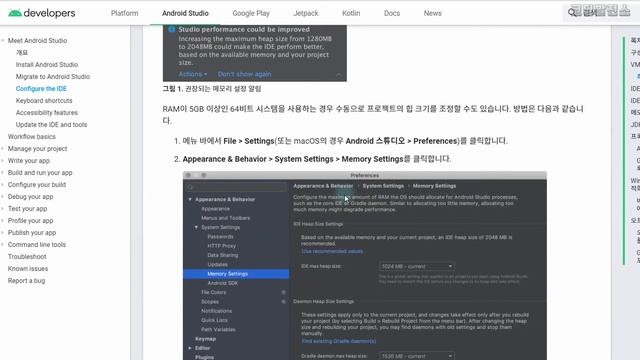Click Android SDK in Preferences tree
The image size is (640, 360).
tap(222, 283)
